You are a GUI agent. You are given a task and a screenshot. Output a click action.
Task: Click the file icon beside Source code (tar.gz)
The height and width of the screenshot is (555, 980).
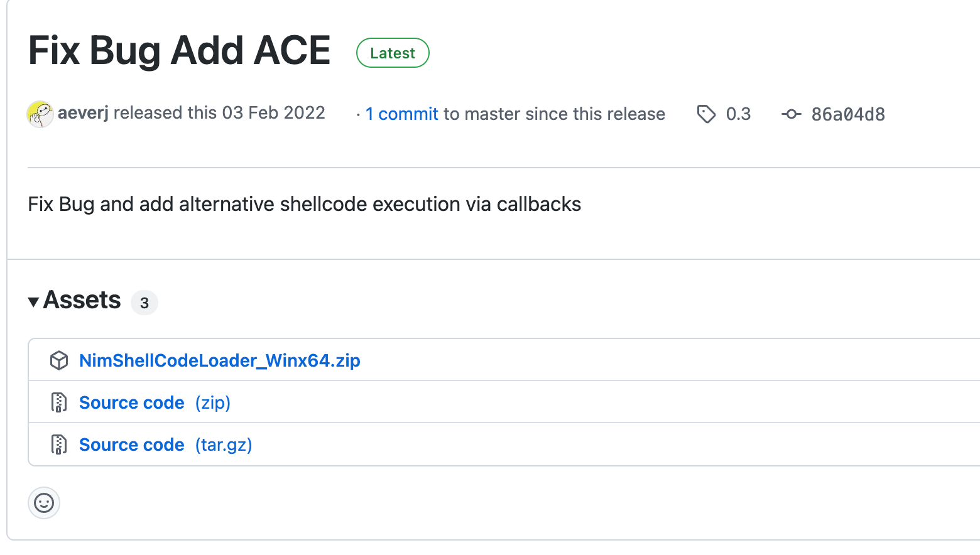click(x=59, y=445)
